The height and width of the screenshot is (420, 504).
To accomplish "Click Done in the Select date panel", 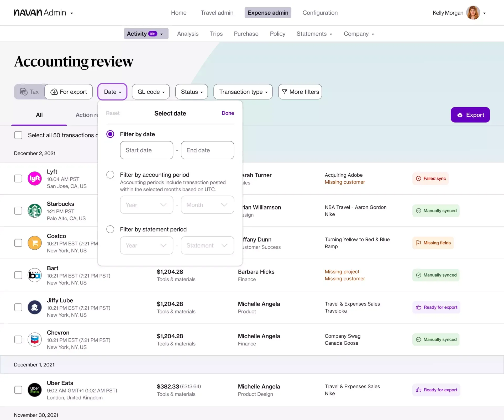I will coord(228,113).
